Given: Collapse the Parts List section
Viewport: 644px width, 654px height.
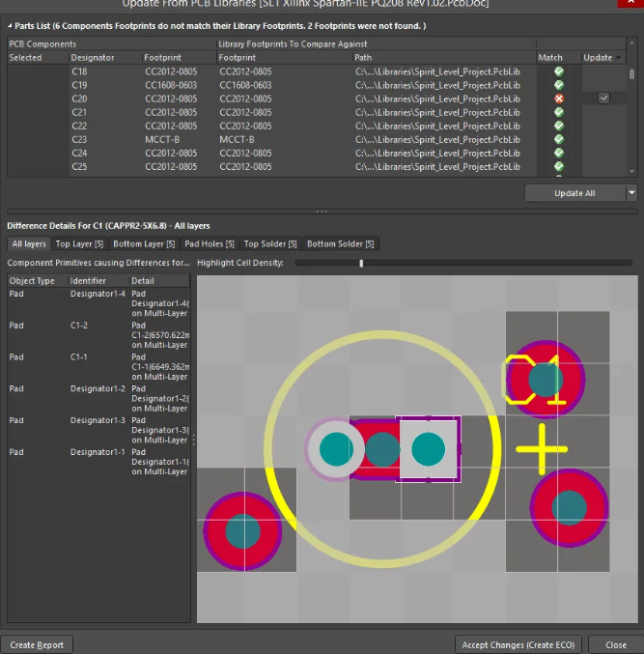Looking at the screenshot, I should pyautogui.click(x=12, y=26).
